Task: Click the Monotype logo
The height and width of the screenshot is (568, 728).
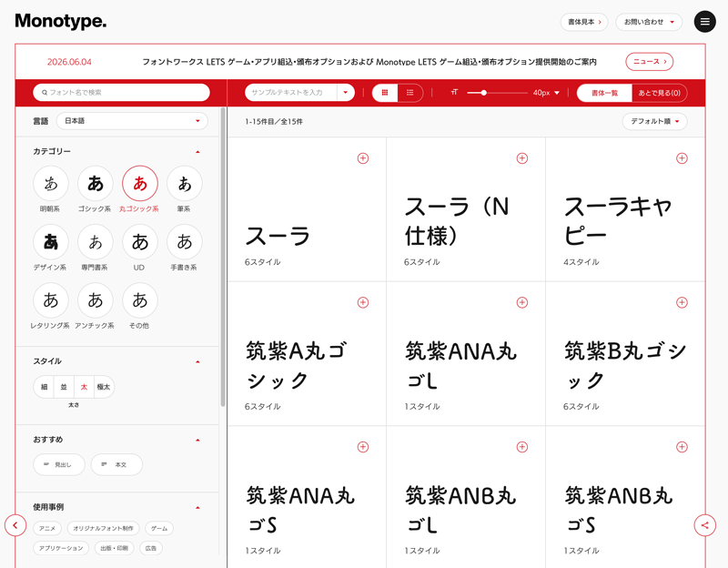Action: coord(61,21)
